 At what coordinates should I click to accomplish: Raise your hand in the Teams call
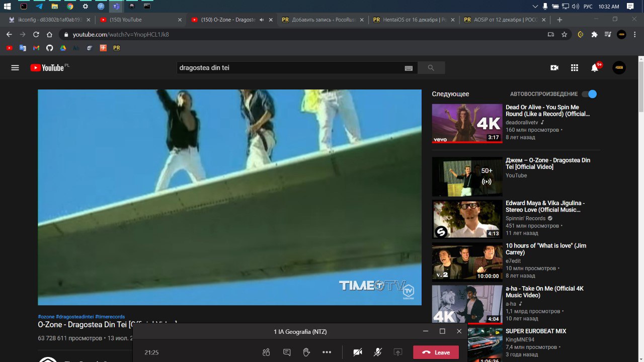306,352
